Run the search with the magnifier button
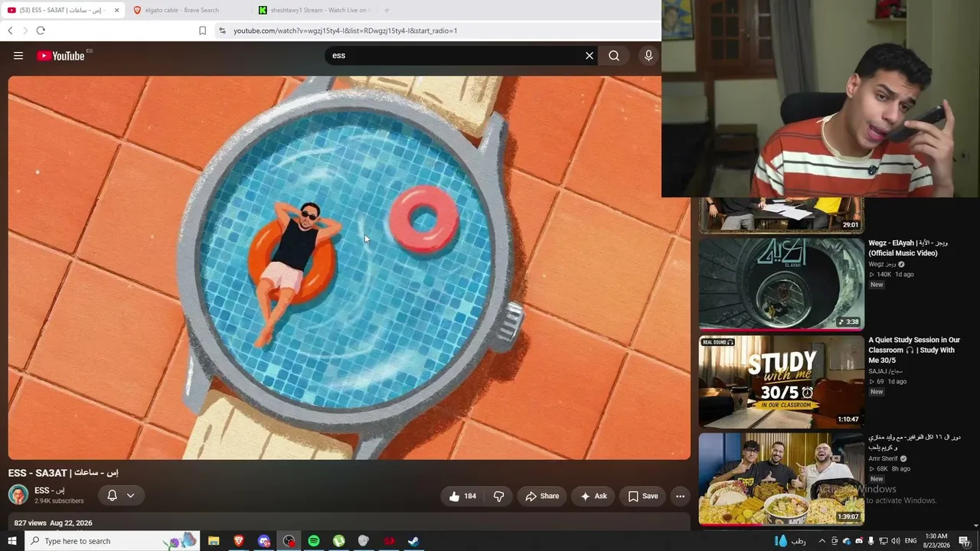 click(614, 56)
